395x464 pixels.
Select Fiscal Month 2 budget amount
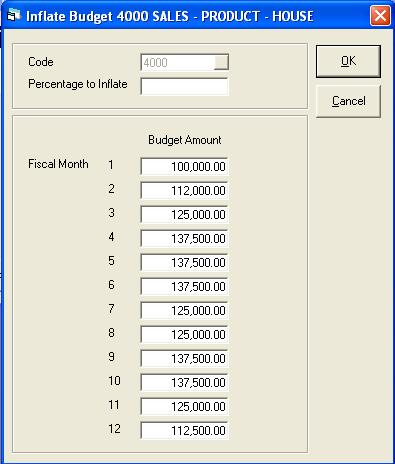click(x=184, y=190)
